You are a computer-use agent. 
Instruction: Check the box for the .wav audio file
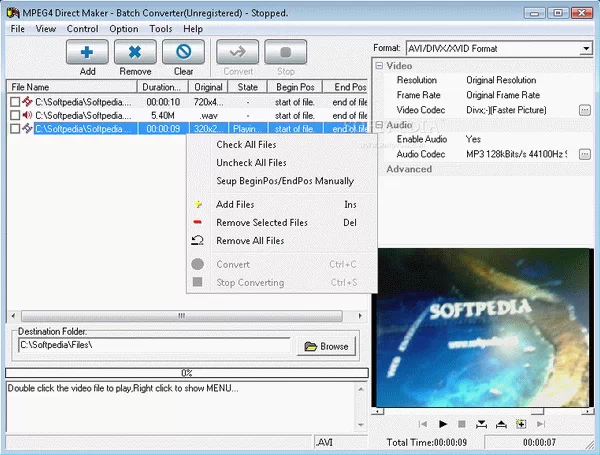(x=15, y=115)
